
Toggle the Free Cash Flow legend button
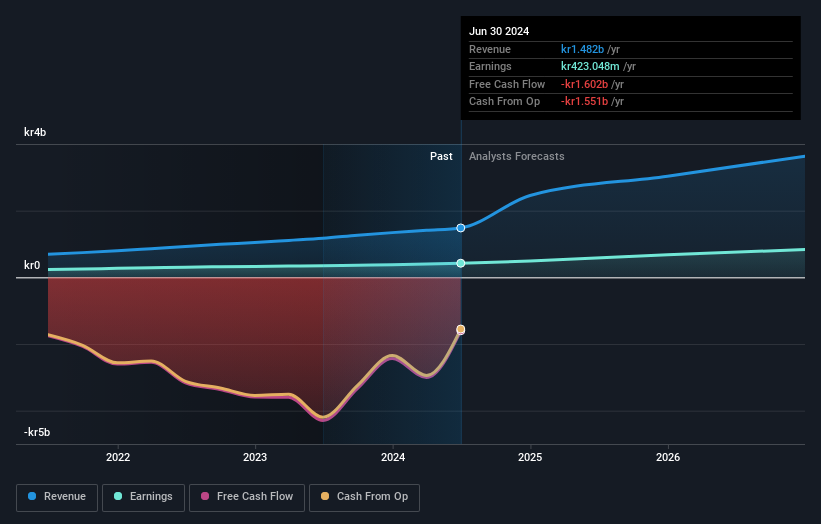coord(247,497)
